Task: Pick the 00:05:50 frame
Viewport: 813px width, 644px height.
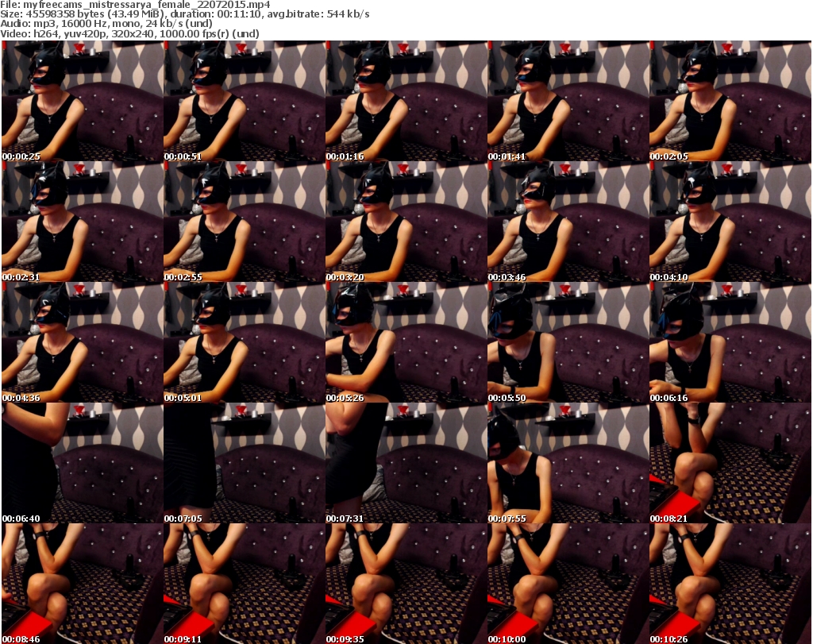Action: (x=568, y=343)
